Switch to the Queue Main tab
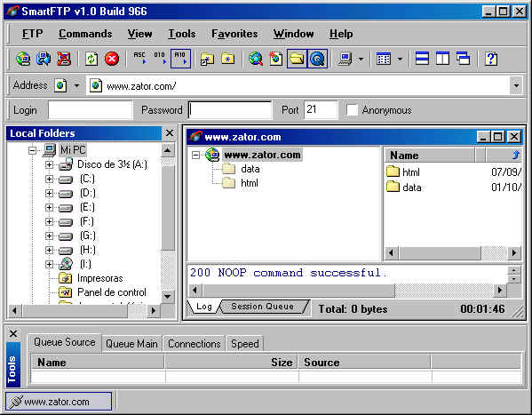The image size is (532, 415). pos(131,344)
